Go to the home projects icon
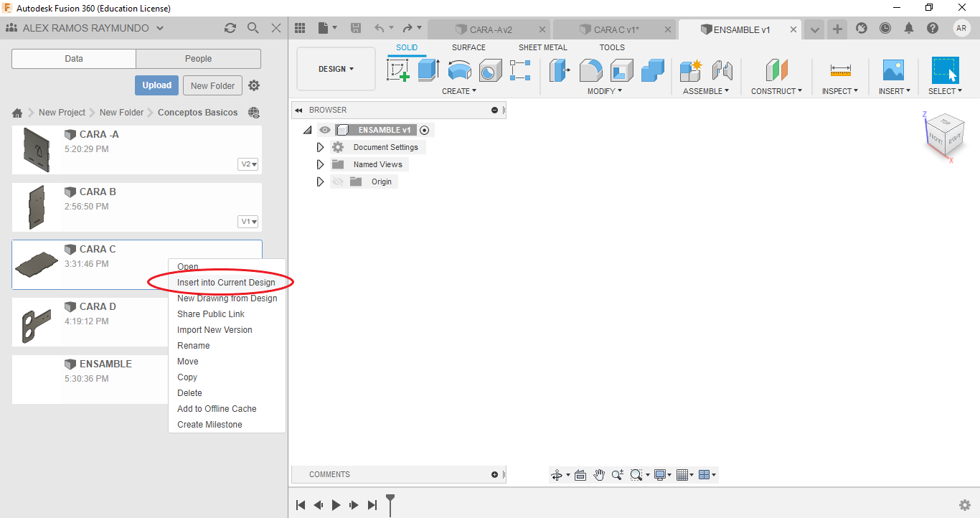 17,113
